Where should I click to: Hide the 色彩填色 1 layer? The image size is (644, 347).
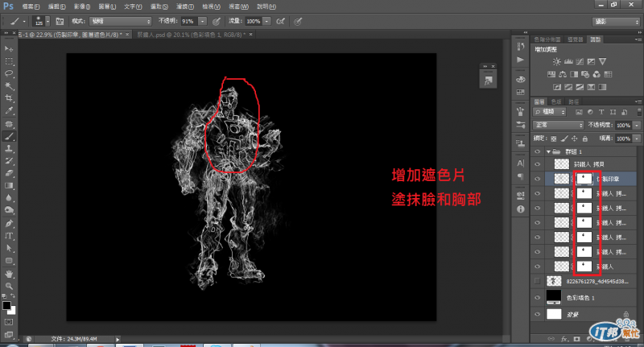pyautogui.click(x=537, y=298)
